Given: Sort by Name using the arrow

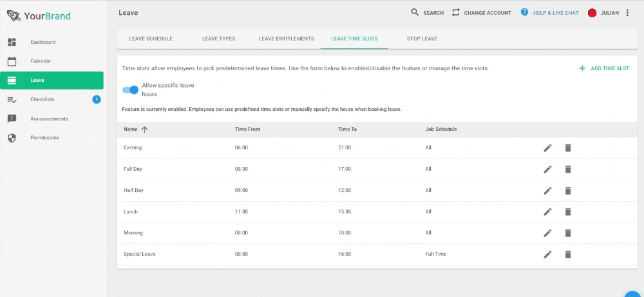Looking at the screenshot, I should [144, 129].
